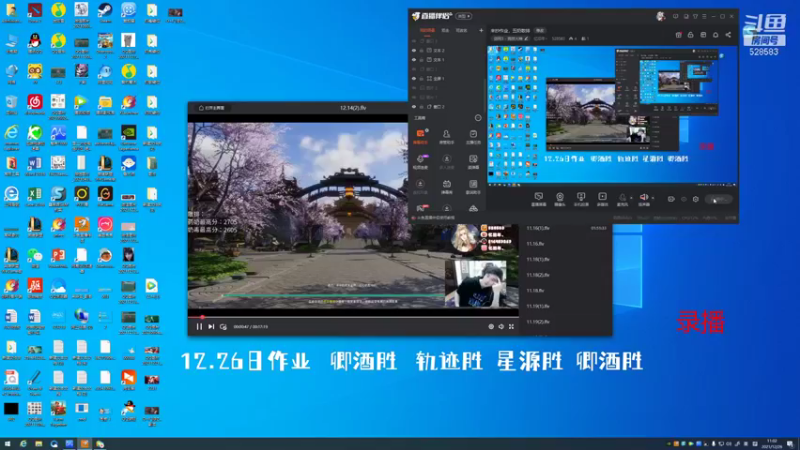
Task: Mute the video player volume icon
Action: pyautogui.click(x=501, y=327)
